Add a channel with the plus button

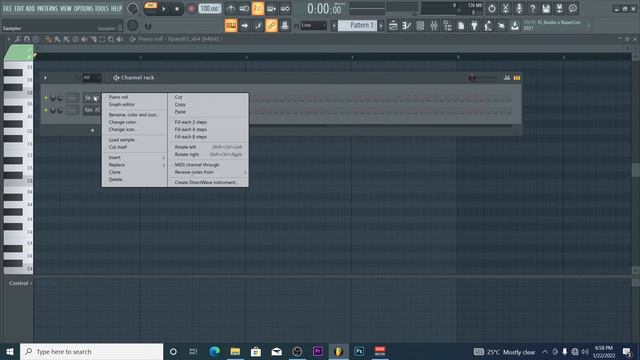(x=92, y=131)
